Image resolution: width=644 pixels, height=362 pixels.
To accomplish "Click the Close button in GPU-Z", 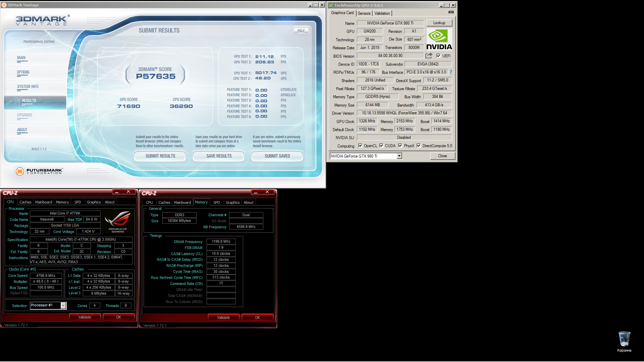I will (x=442, y=156).
